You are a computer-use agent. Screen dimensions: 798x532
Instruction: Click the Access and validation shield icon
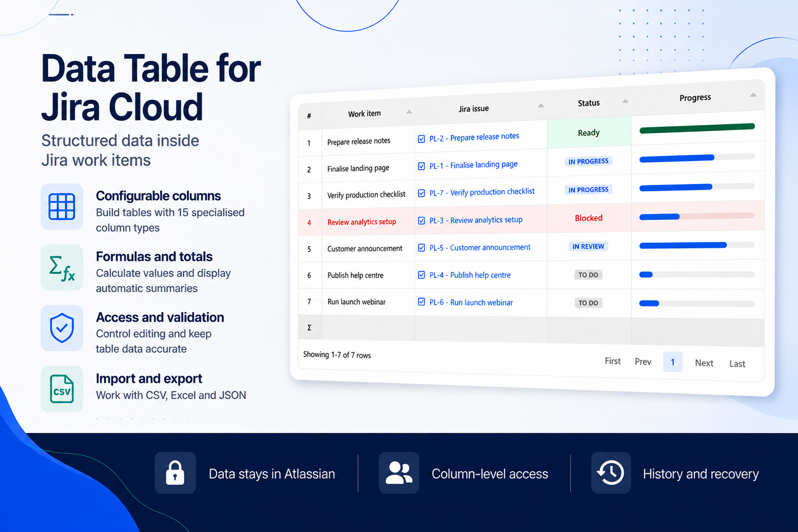pyautogui.click(x=62, y=328)
